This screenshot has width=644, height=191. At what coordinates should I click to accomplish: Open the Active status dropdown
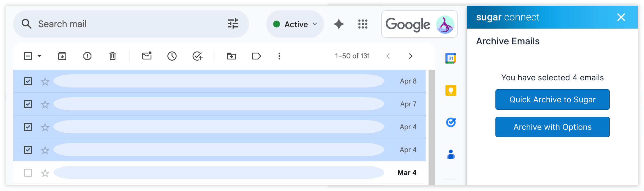295,24
